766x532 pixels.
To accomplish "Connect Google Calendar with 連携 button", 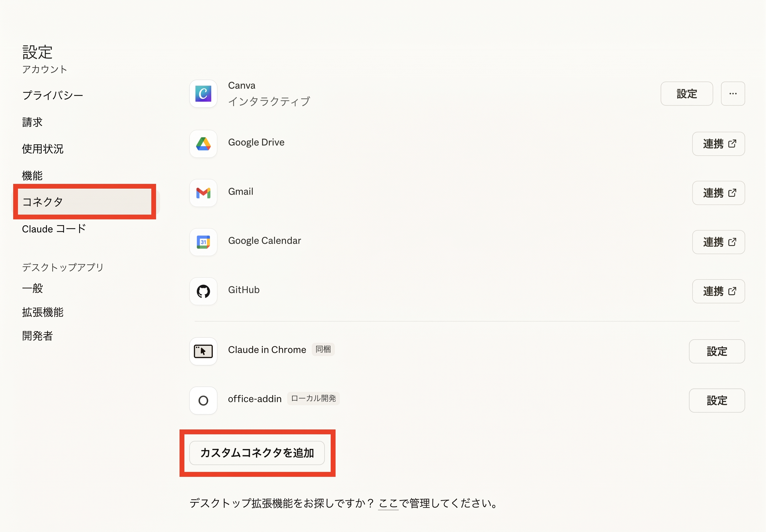I will click(718, 242).
